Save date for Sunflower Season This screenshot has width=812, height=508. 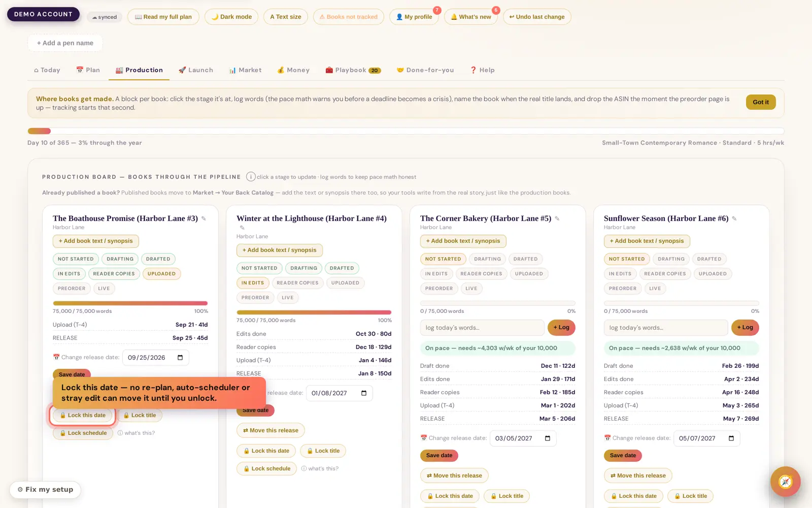tap(623, 456)
